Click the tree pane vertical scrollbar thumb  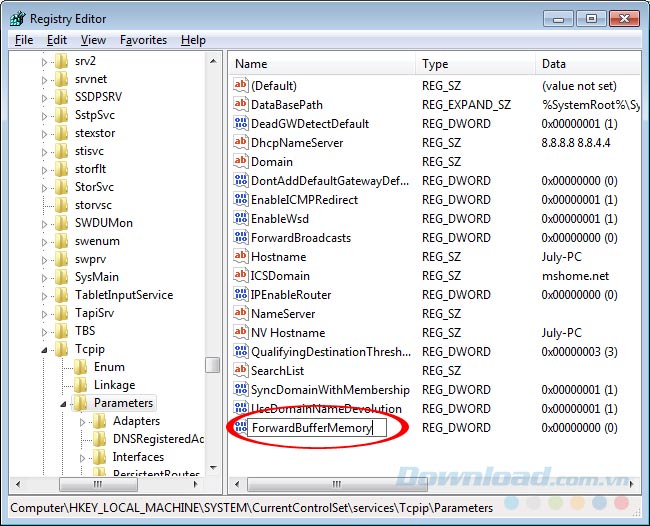coord(213,365)
